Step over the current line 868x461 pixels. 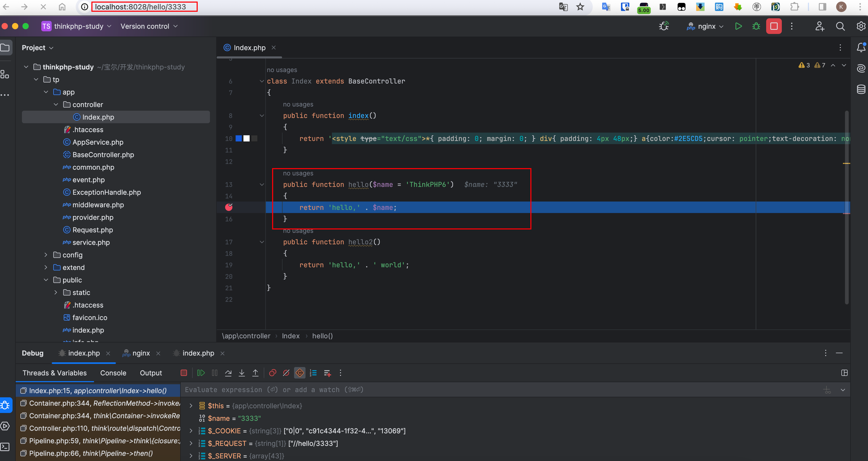[228, 373]
